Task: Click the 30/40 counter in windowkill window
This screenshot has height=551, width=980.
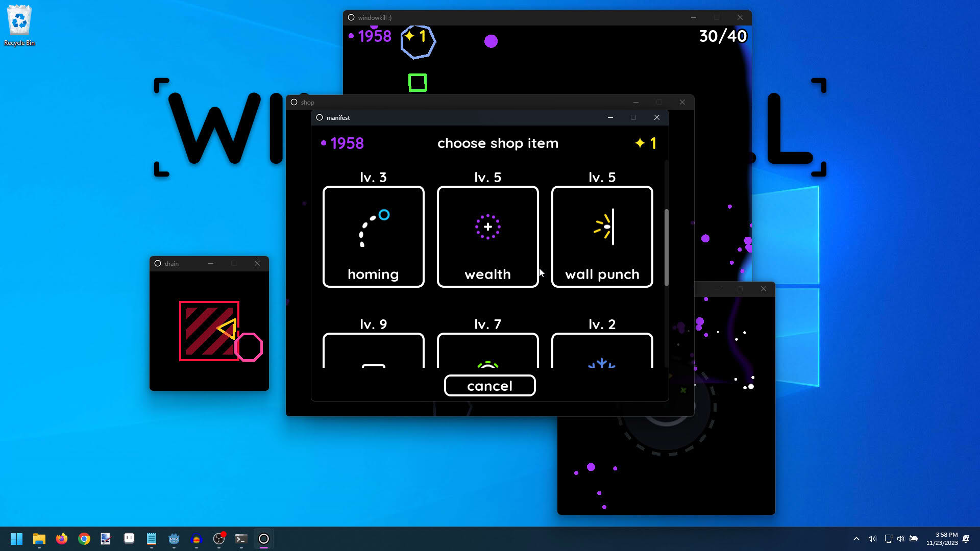Action: point(723,36)
